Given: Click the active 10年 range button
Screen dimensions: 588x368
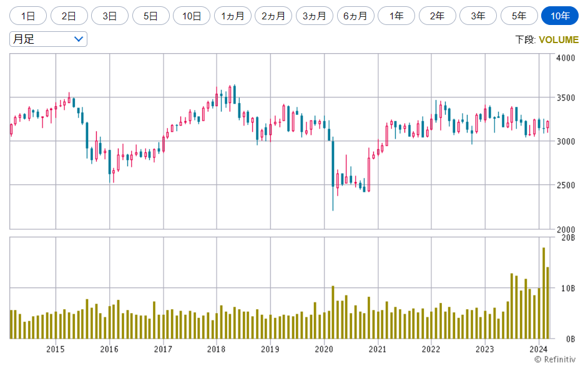Looking at the screenshot, I should (560, 16).
